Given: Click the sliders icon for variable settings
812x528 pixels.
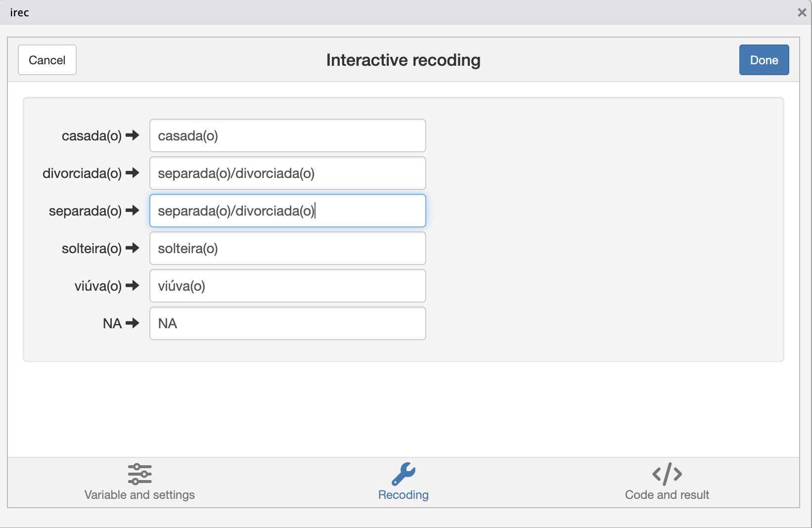Looking at the screenshot, I should click(139, 474).
